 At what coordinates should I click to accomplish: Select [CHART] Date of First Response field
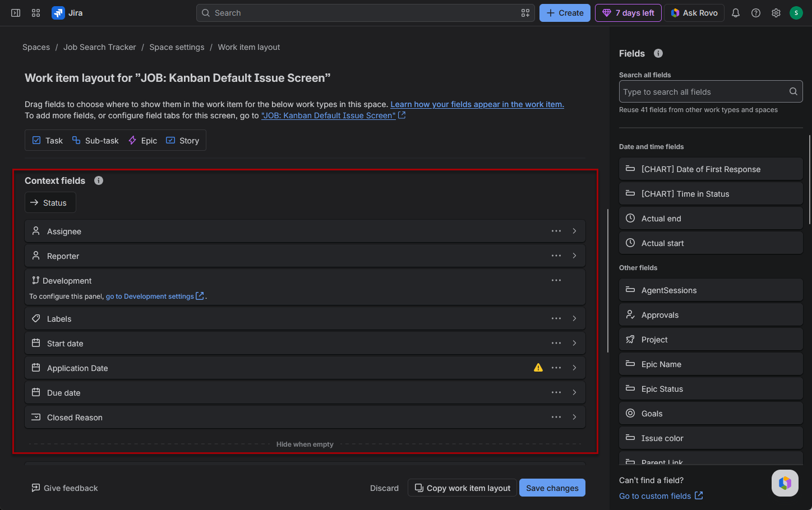710,169
